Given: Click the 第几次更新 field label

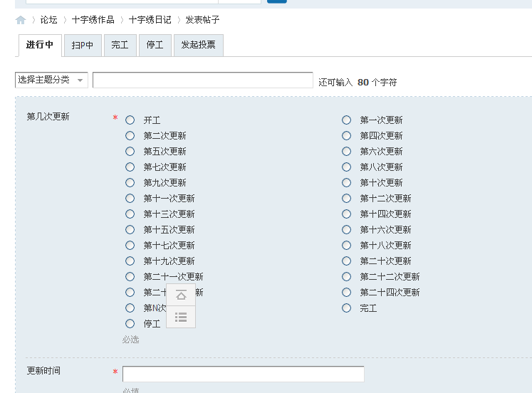Looking at the screenshot, I should coord(48,117).
